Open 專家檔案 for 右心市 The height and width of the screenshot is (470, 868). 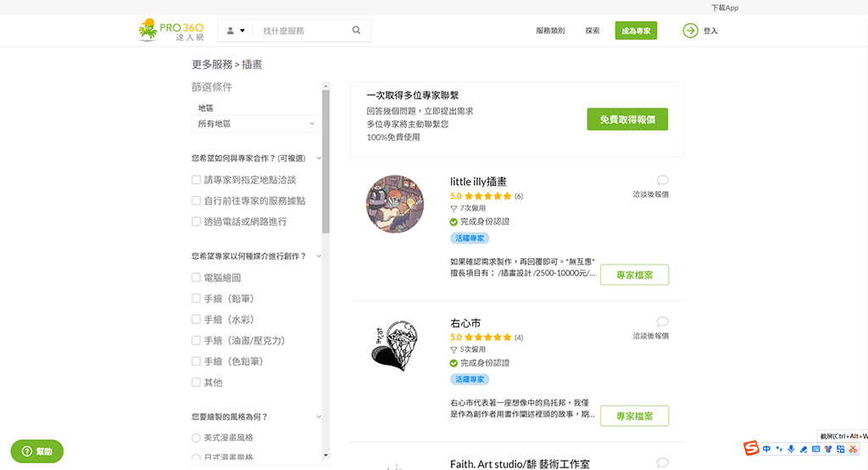pyautogui.click(x=634, y=417)
